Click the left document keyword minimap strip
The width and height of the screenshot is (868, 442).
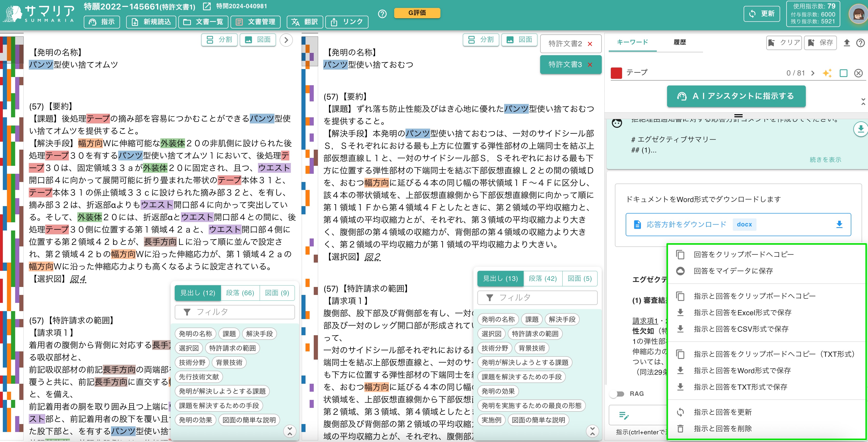12,234
